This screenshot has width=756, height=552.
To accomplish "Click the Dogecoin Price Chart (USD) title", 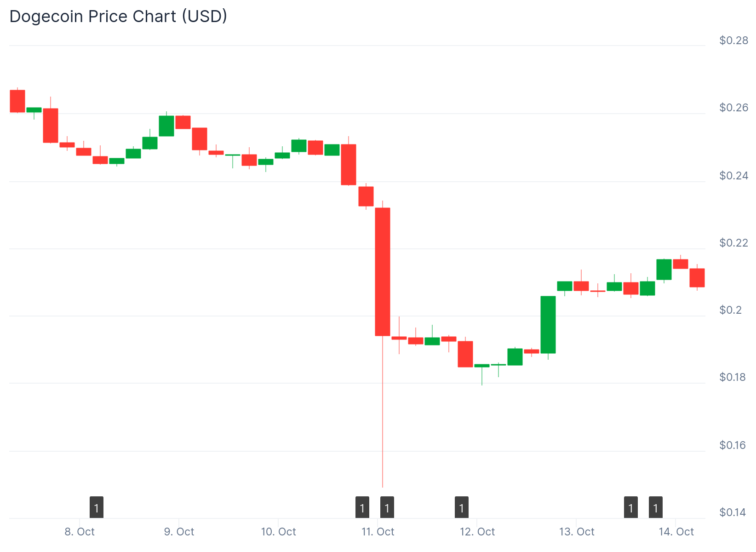I will [118, 17].
